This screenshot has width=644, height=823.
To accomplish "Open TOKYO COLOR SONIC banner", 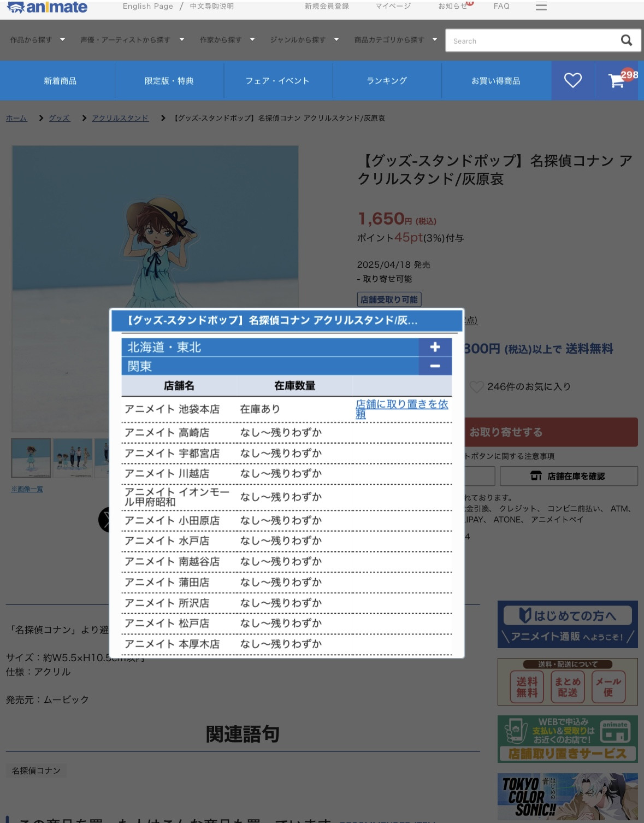I will click(568, 797).
